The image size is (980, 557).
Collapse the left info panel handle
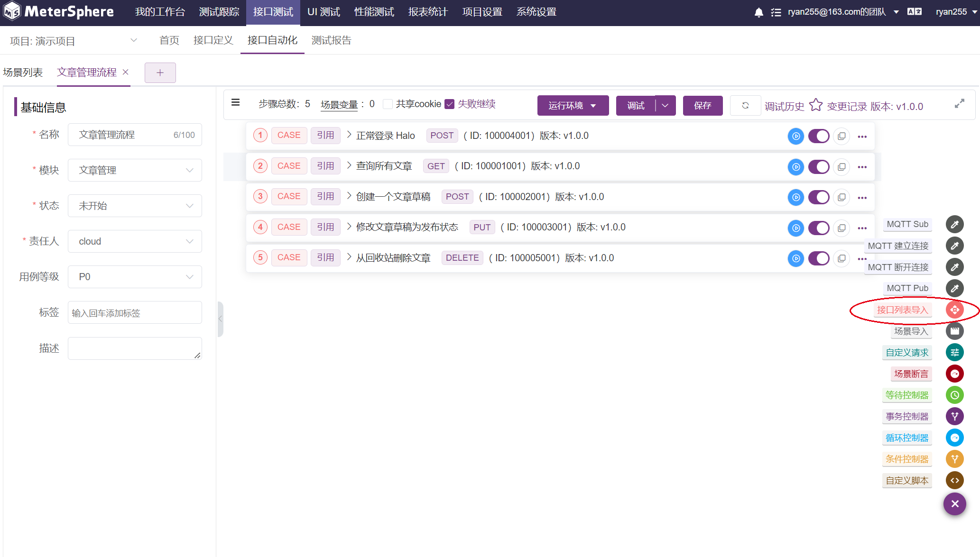coord(220,319)
